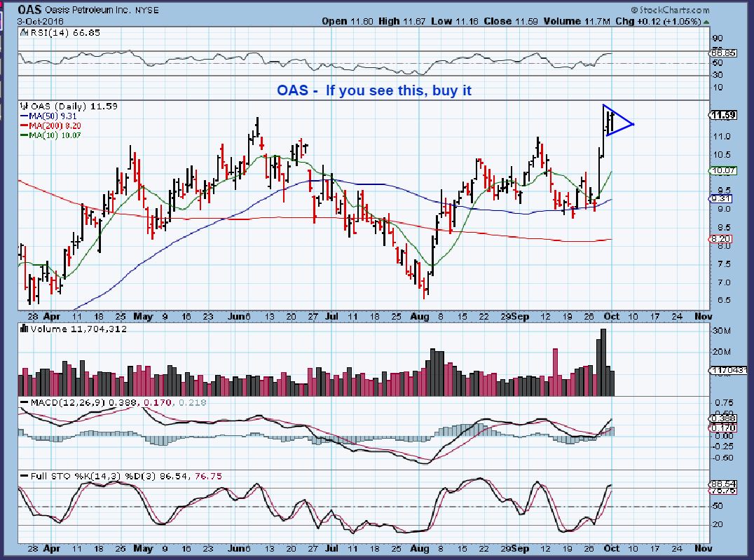Click the May label below the price panel
The height and width of the screenshot is (560, 754).
143,317
